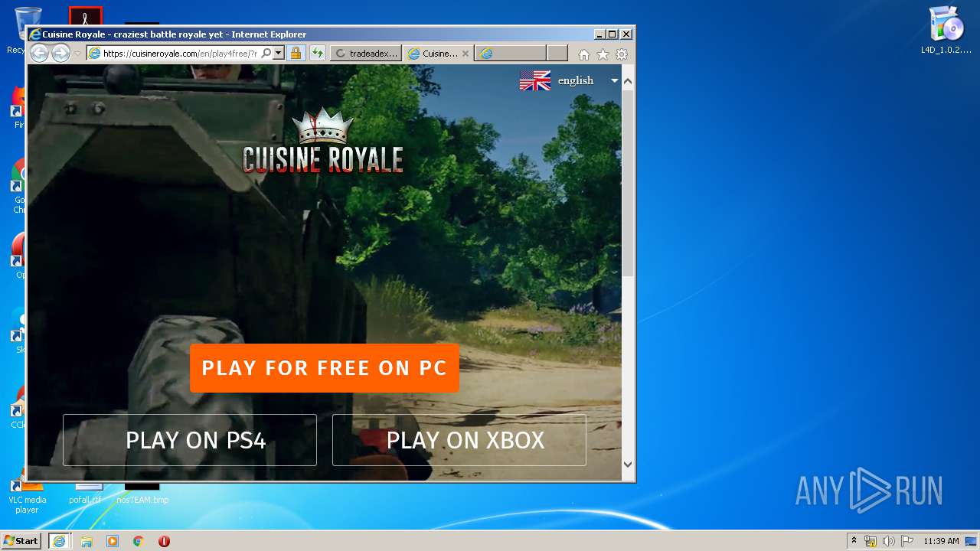Viewport: 980px width, 551px height.
Task: Close the Cuisine Royale tab
Action: point(465,54)
